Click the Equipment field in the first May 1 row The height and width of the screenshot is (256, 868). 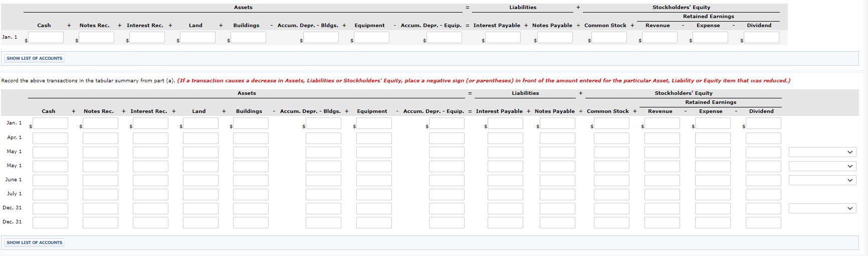[x=374, y=152]
